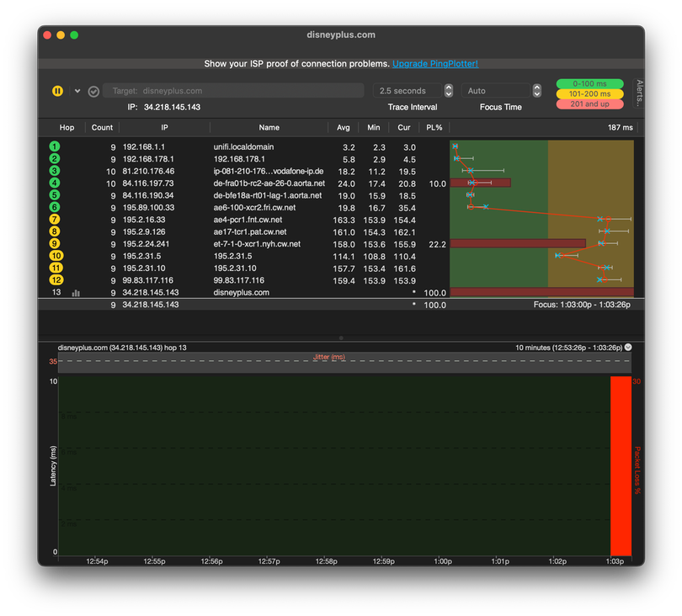Select hop 10 yellow circle icon
Image resolution: width=682 pixels, height=616 pixels.
[56, 256]
